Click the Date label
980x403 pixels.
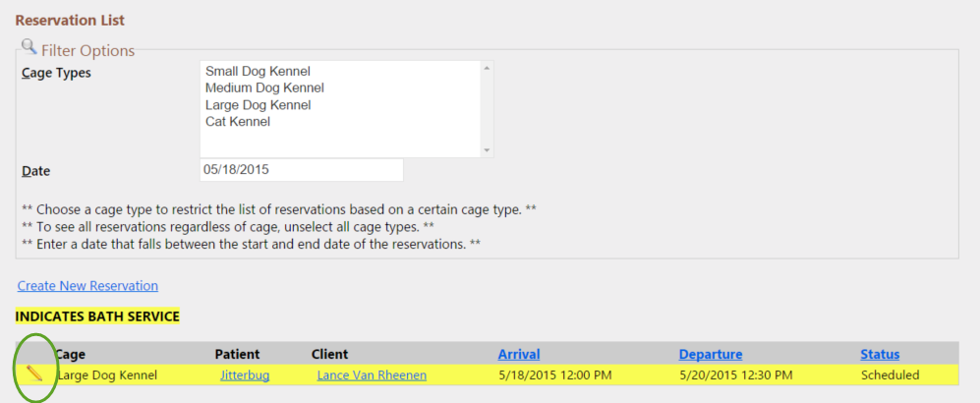click(35, 171)
